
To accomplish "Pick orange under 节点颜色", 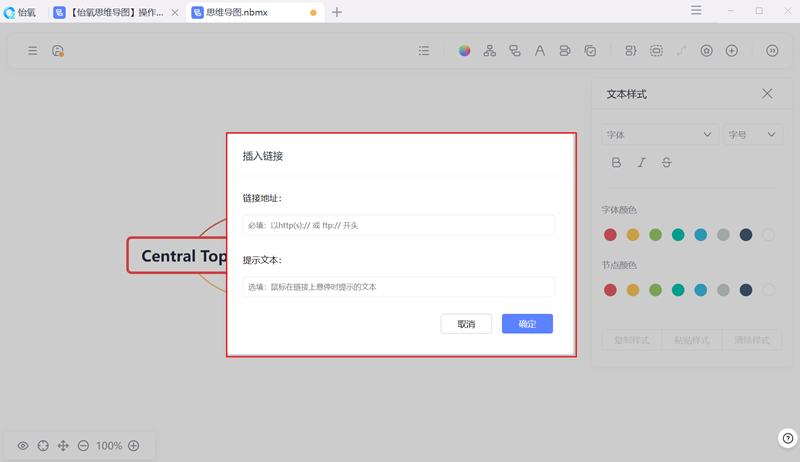I will coord(633,290).
